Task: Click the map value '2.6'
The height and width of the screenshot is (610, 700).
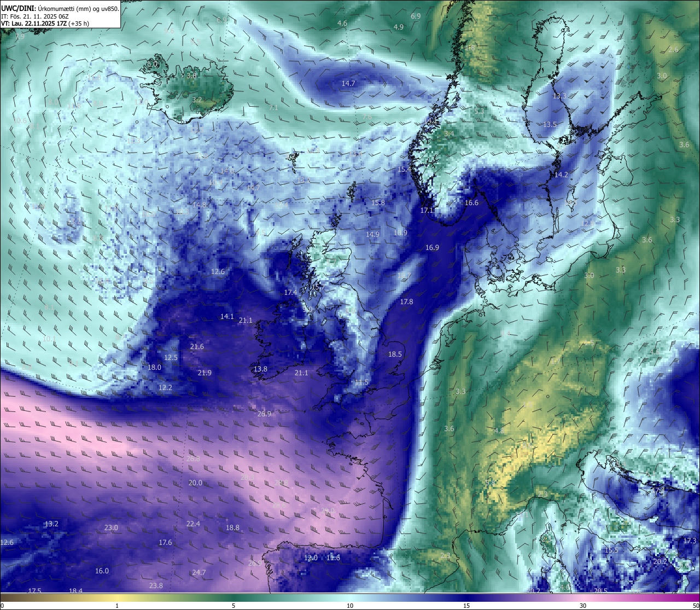Action: 673,50
